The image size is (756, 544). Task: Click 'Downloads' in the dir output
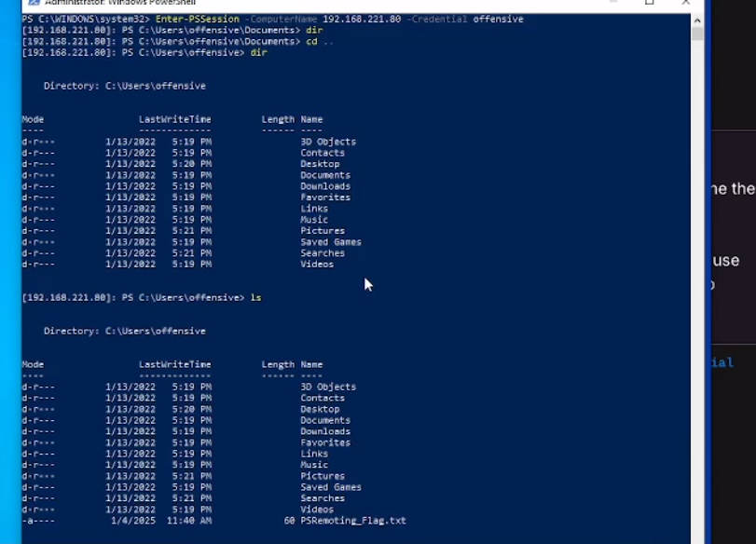coord(325,186)
